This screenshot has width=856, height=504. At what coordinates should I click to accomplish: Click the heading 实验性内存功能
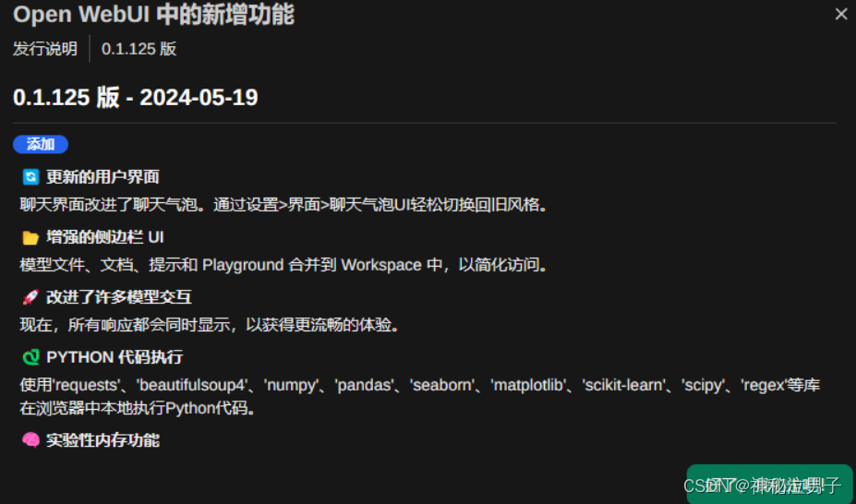pyautogui.click(x=102, y=440)
